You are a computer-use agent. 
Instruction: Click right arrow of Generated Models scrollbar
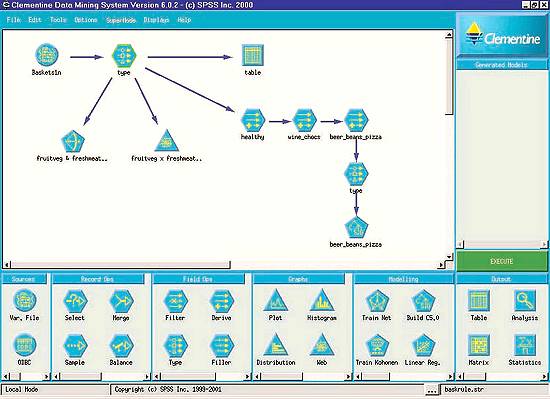(x=544, y=244)
